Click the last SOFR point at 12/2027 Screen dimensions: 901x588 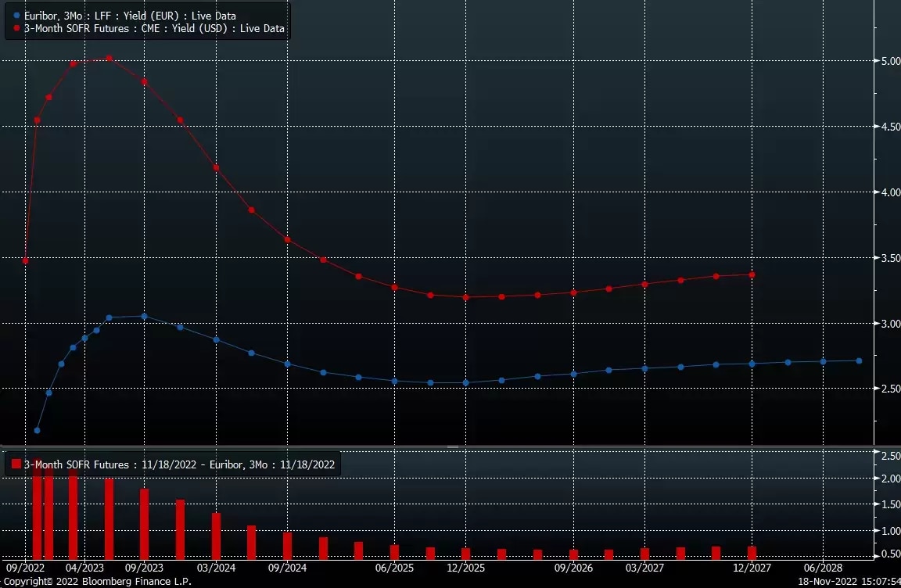tap(752, 274)
